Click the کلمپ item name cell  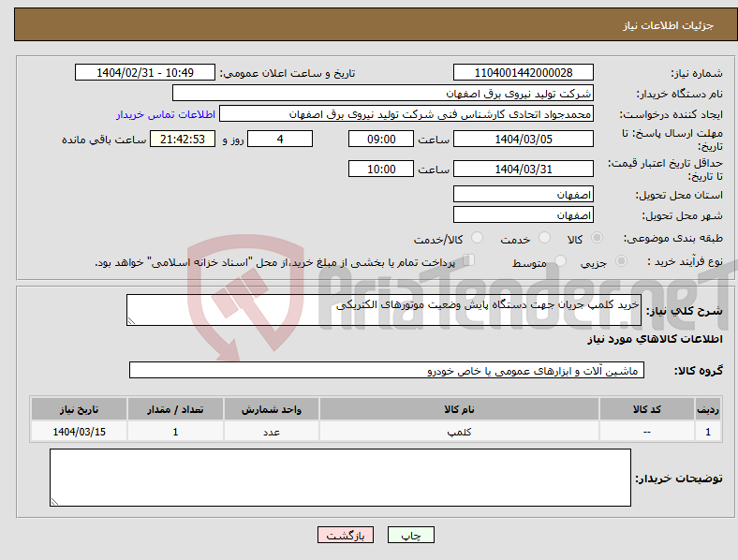(x=459, y=432)
